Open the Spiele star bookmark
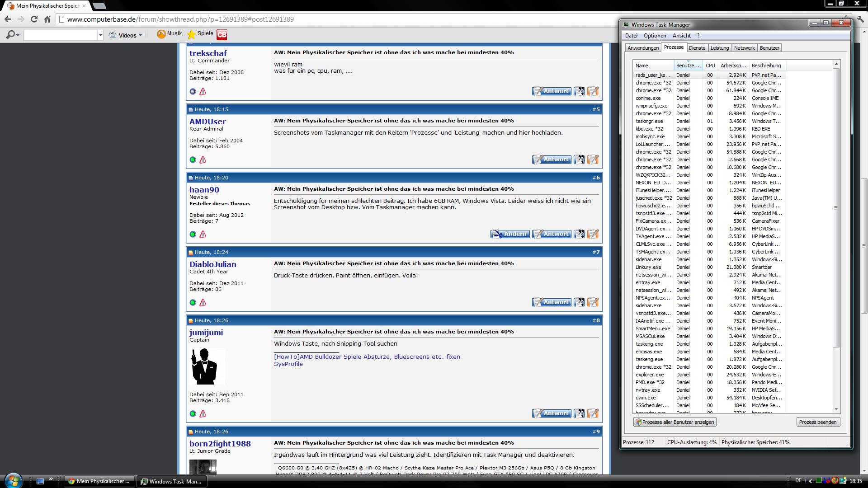Screen dimensions: 868x488 point(191,34)
